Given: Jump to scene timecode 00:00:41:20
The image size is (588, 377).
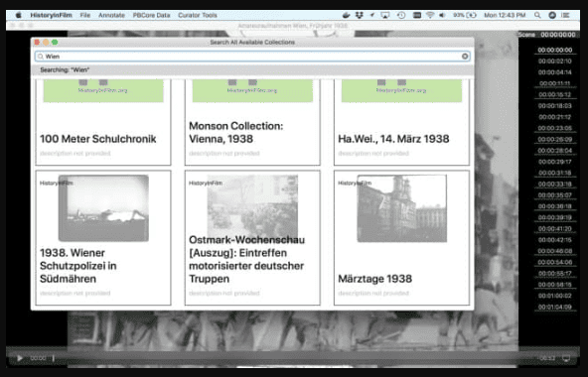Looking at the screenshot, I should [555, 228].
